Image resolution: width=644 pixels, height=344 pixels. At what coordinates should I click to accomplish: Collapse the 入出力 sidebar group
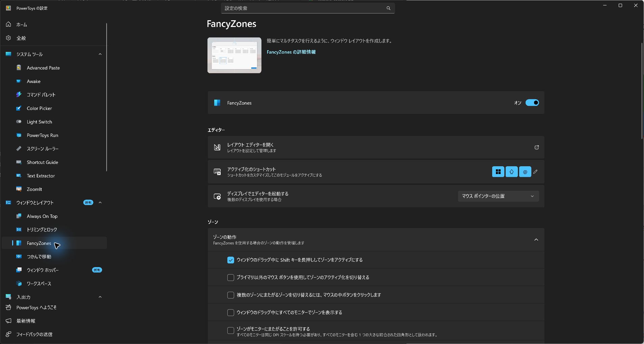100,297
